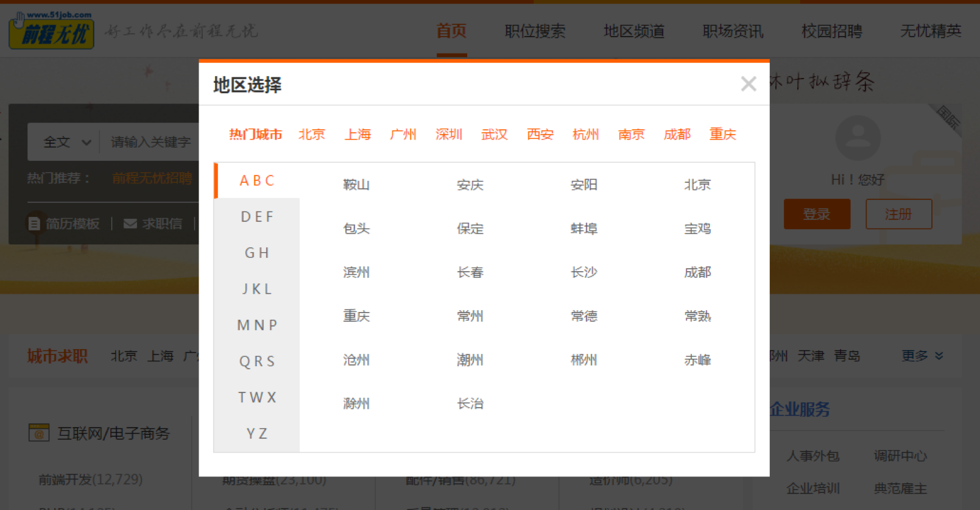Select city 郴州 from the list

pyautogui.click(x=584, y=360)
